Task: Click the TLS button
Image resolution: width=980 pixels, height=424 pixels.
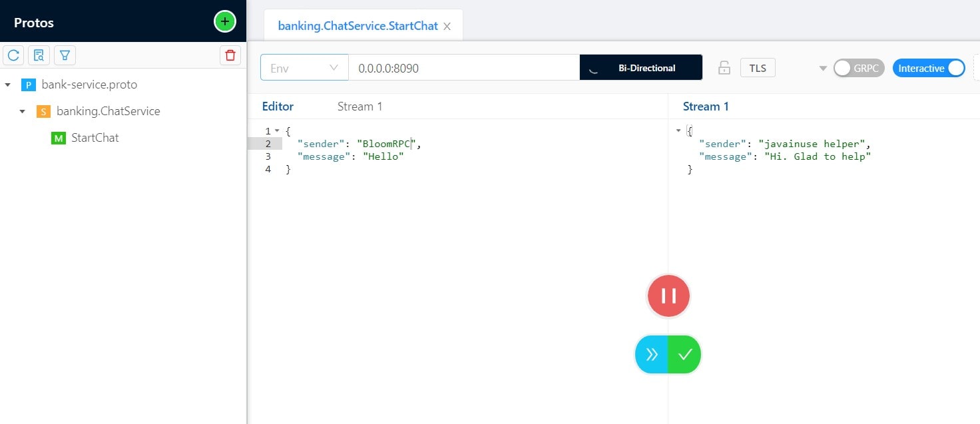Action: (758, 68)
